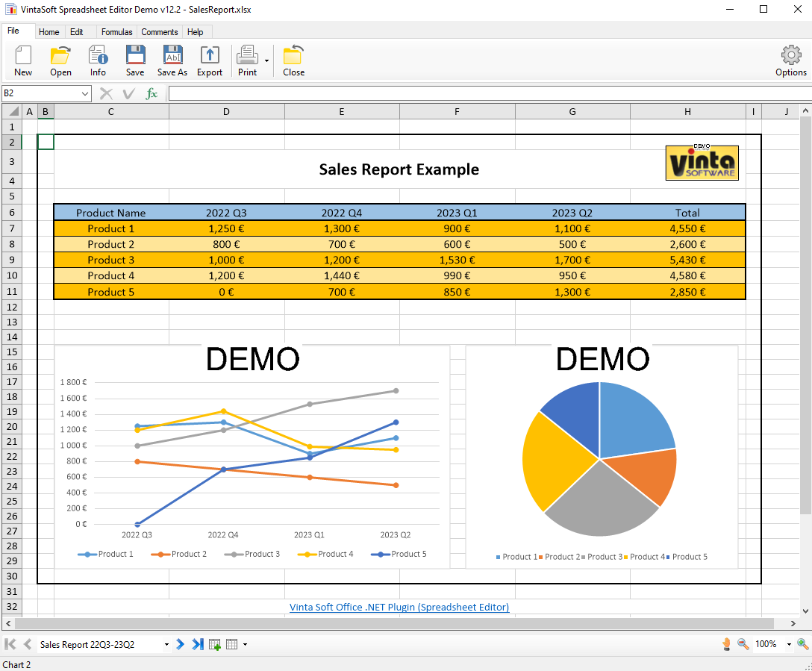Click the add new worksheet icon
Screen dimensions: 812x671
215,644
